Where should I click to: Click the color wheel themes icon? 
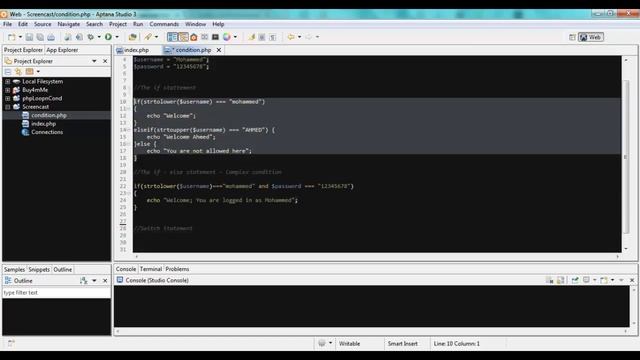point(227,37)
